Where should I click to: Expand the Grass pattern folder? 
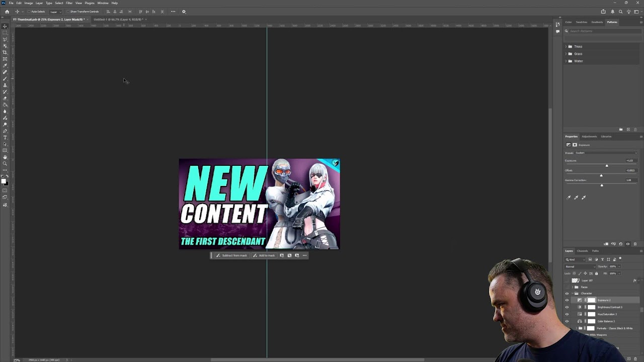566,54
